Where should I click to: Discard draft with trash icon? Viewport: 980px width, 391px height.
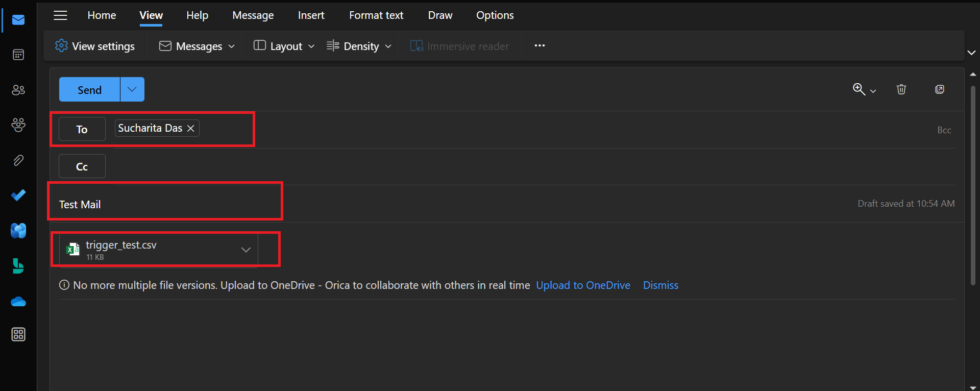point(901,89)
